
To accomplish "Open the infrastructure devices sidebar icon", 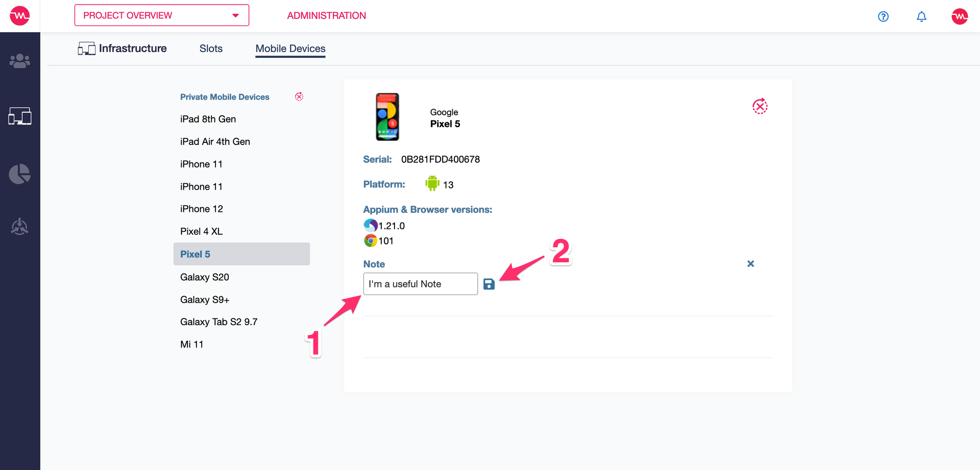I will pos(20,116).
